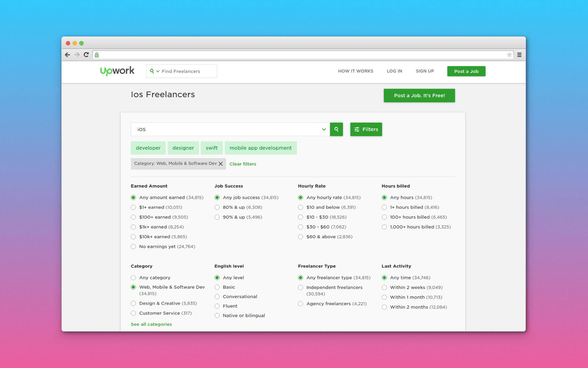Select Independent freelancers option
The height and width of the screenshot is (368, 588).
(301, 287)
